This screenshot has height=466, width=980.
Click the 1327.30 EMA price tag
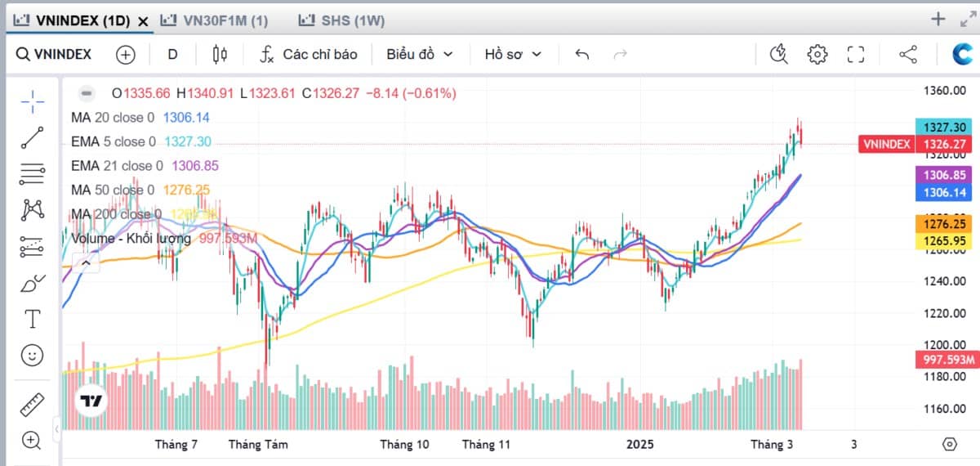946,127
